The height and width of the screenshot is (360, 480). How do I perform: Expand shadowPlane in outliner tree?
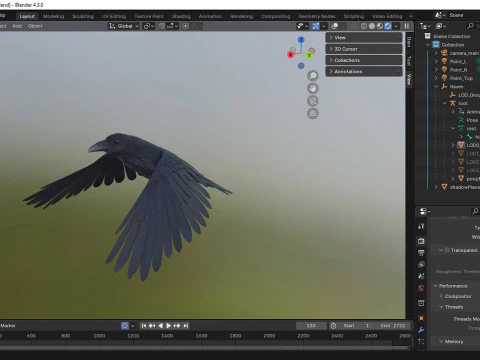click(436, 187)
